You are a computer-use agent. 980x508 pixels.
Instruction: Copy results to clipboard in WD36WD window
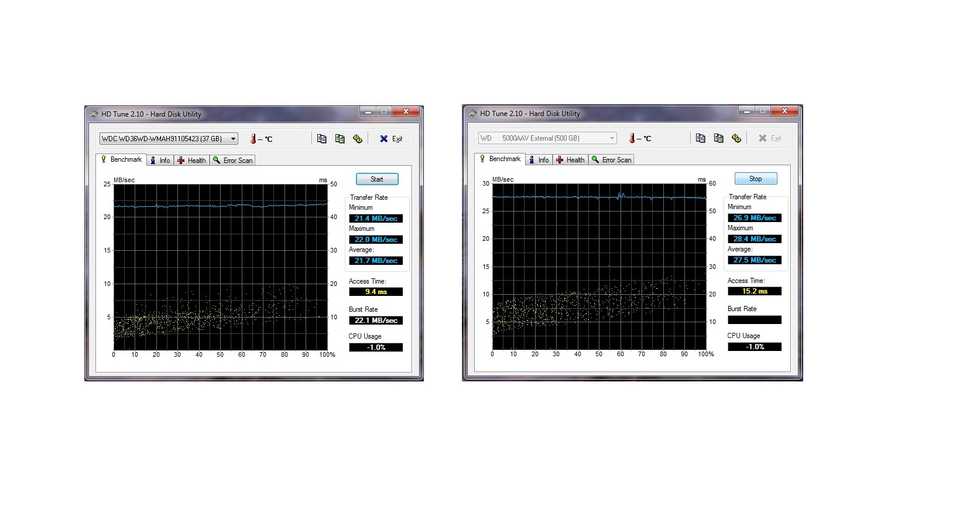322,139
